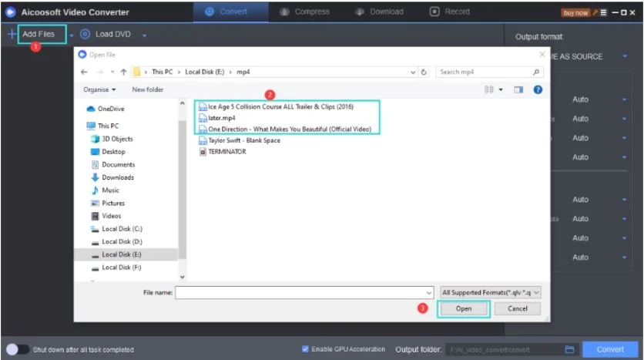Open the Record tab
This screenshot has width=644, height=360.
(450, 12)
